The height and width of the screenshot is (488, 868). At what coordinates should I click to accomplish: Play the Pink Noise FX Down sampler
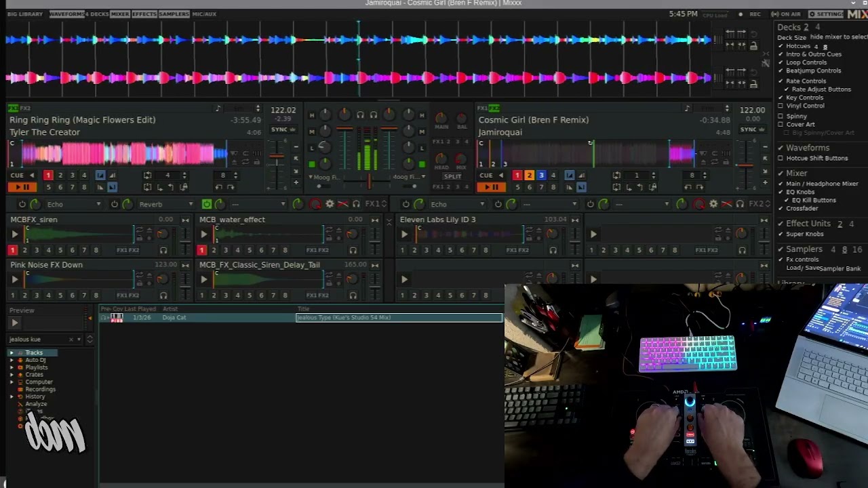(x=14, y=279)
